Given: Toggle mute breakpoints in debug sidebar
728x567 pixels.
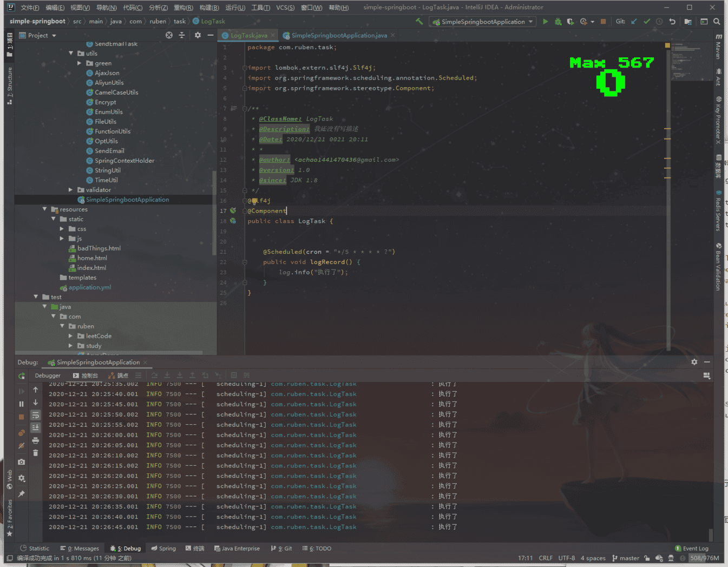Looking at the screenshot, I should (x=22, y=446).
